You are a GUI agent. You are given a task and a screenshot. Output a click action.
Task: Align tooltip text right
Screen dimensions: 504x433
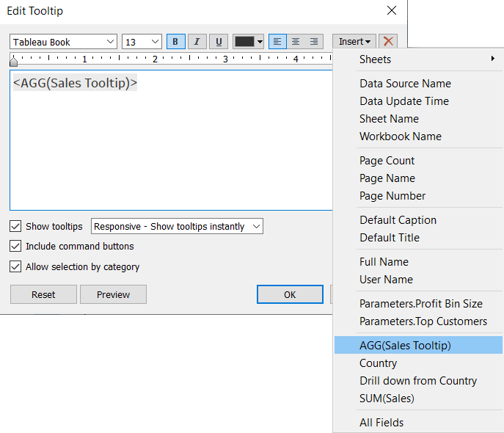coord(314,42)
